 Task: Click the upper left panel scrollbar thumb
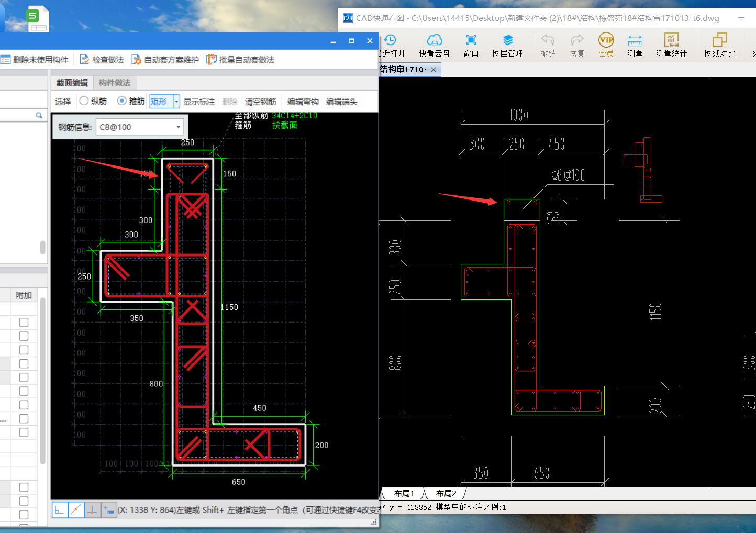pos(42,247)
